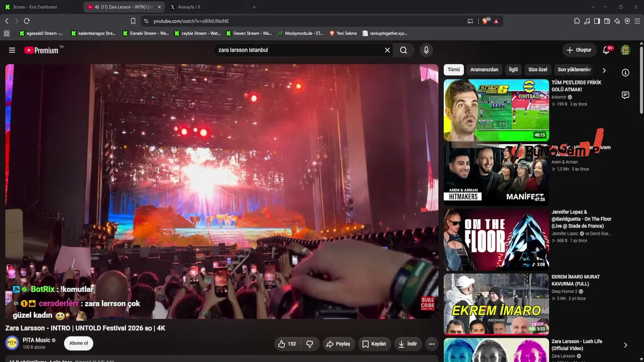Reload the page

(x=27, y=21)
